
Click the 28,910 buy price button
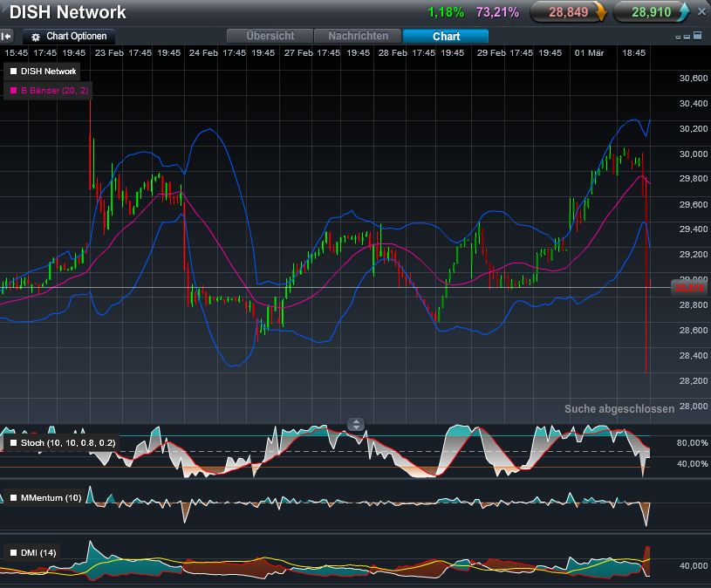click(x=651, y=12)
